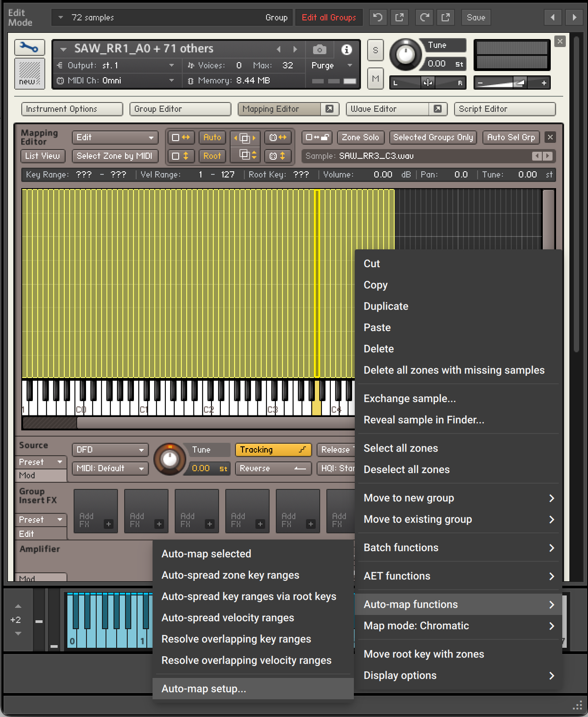Go to next instrument in top bar
This screenshot has width=588, height=717.
tap(574, 17)
